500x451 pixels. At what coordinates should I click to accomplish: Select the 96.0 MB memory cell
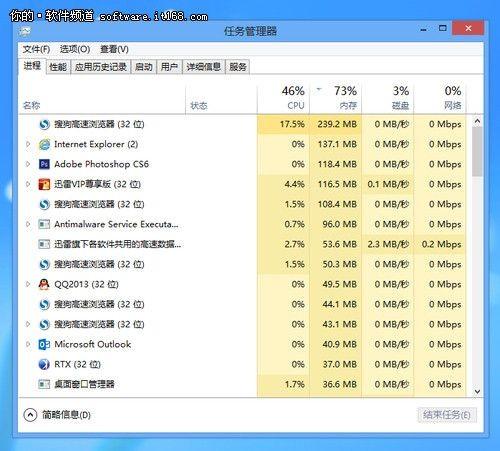(336, 224)
